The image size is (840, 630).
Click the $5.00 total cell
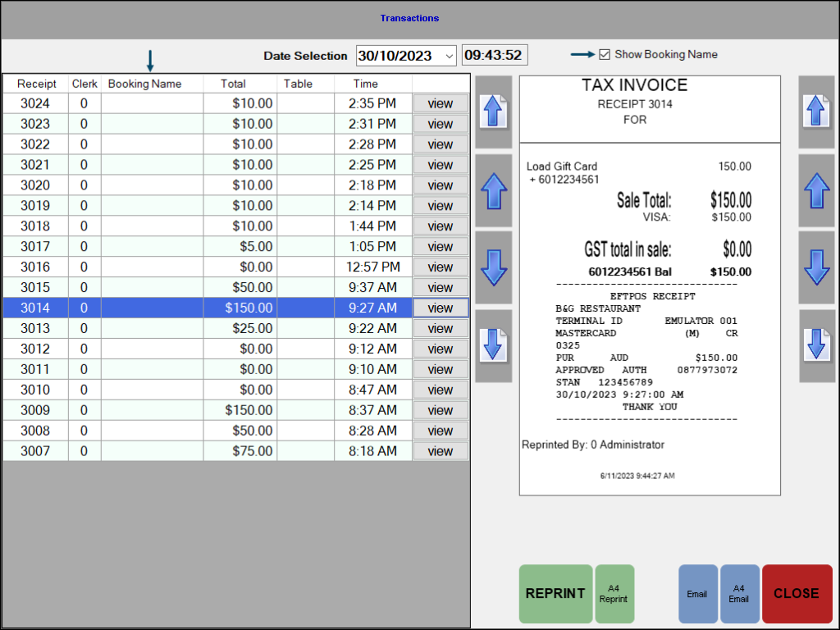coord(240,246)
